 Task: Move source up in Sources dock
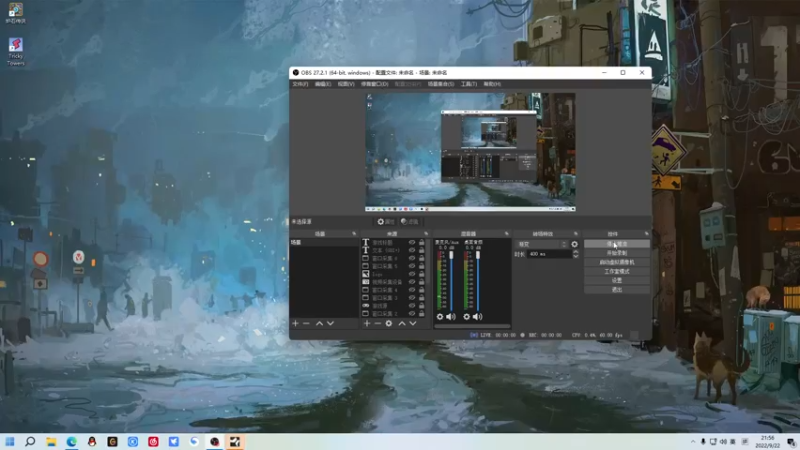point(402,323)
